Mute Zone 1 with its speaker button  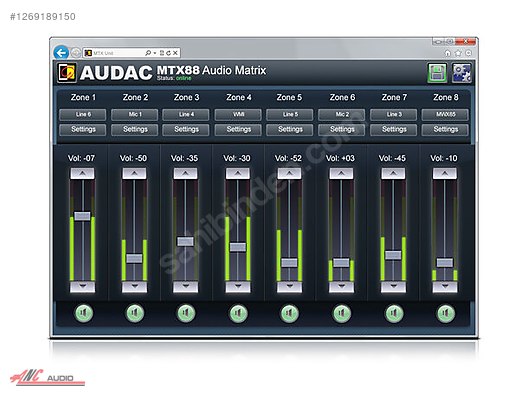pos(83,313)
